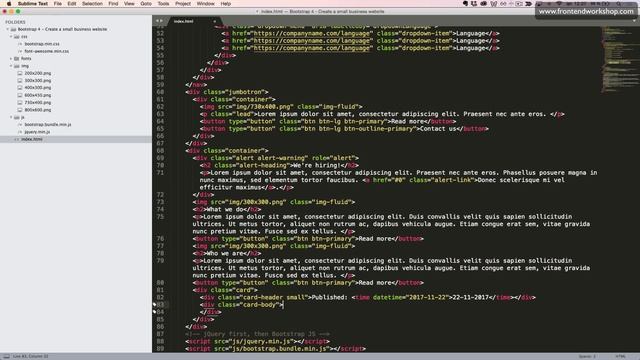Collapse the css folder in sidebar
The width and height of the screenshot is (640, 360).
(11, 37)
